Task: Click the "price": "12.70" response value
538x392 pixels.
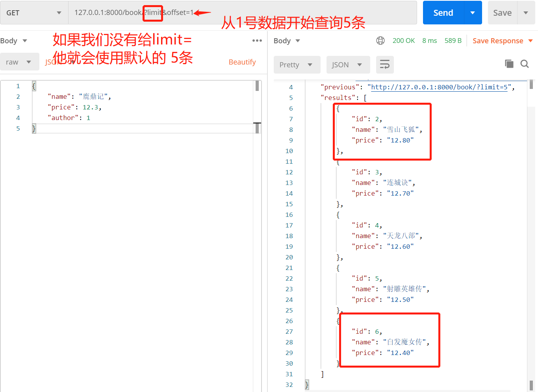Action: click(x=400, y=193)
